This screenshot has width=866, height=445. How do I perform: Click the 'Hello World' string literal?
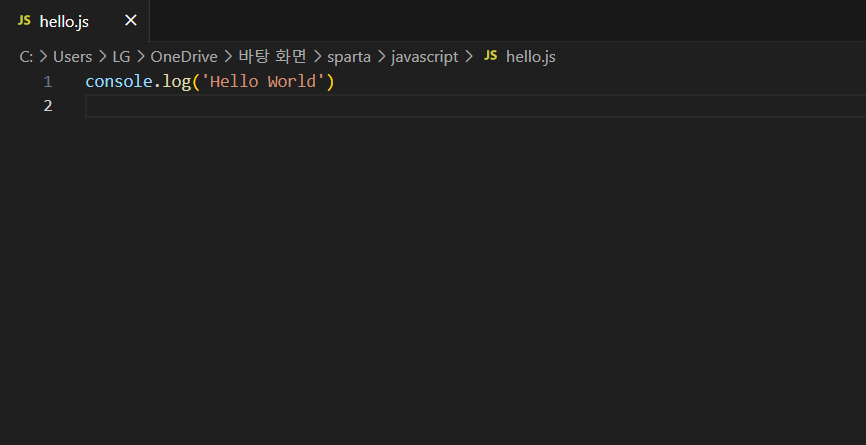[263, 82]
